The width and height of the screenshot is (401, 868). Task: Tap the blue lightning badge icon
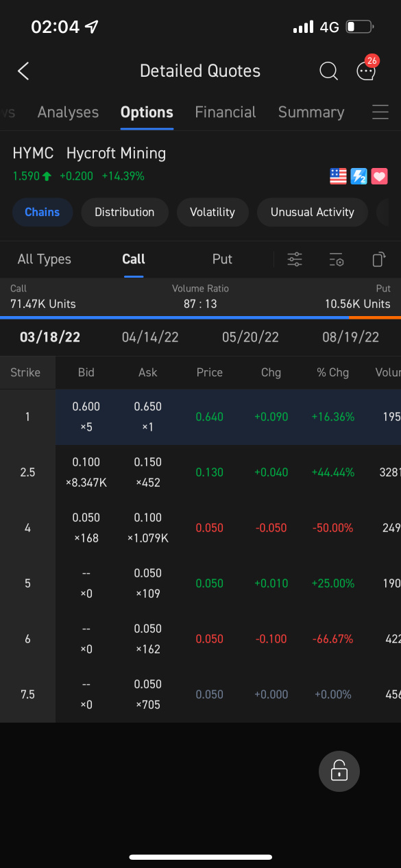coord(359,176)
